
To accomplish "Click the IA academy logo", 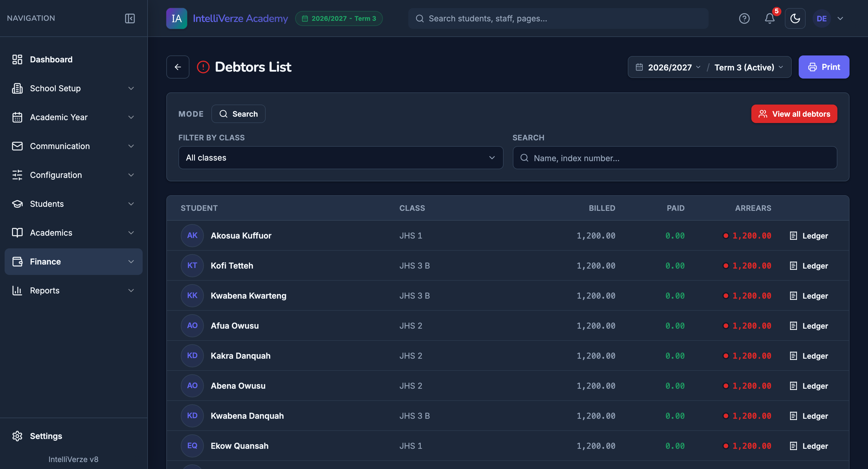I will (x=176, y=18).
